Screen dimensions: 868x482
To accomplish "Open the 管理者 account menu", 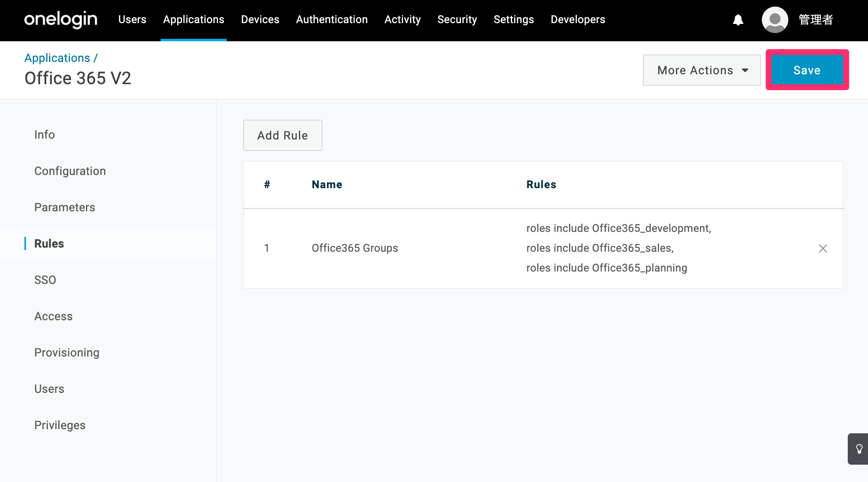I will click(x=816, y=19).
